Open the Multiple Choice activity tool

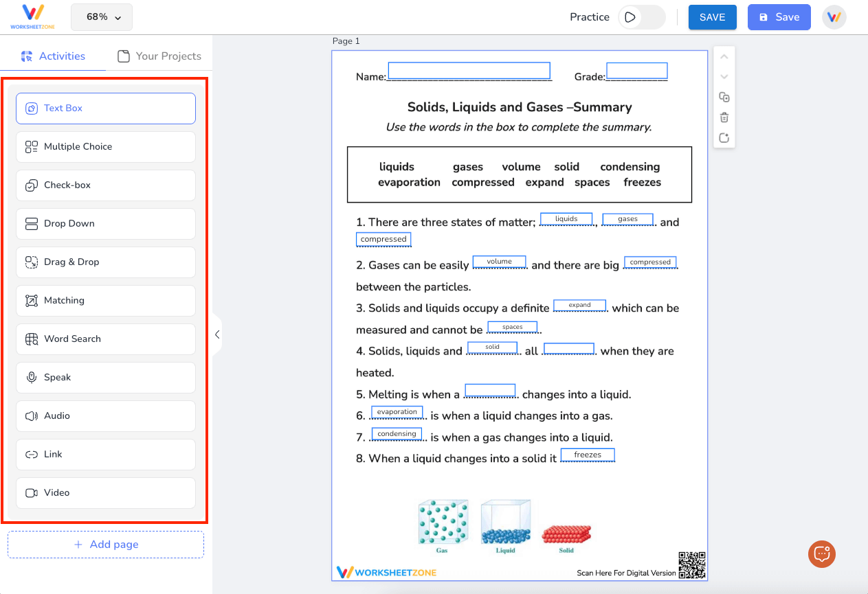(105, 146)
